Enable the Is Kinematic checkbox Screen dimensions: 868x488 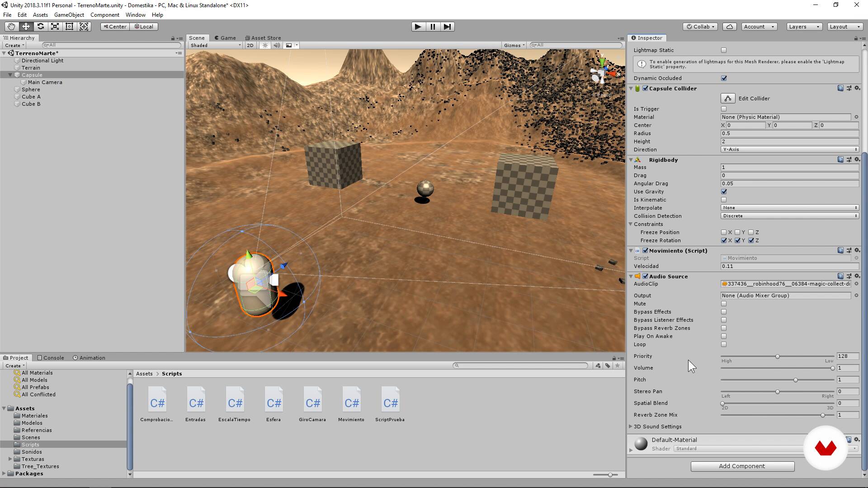[x=724, y=200]
